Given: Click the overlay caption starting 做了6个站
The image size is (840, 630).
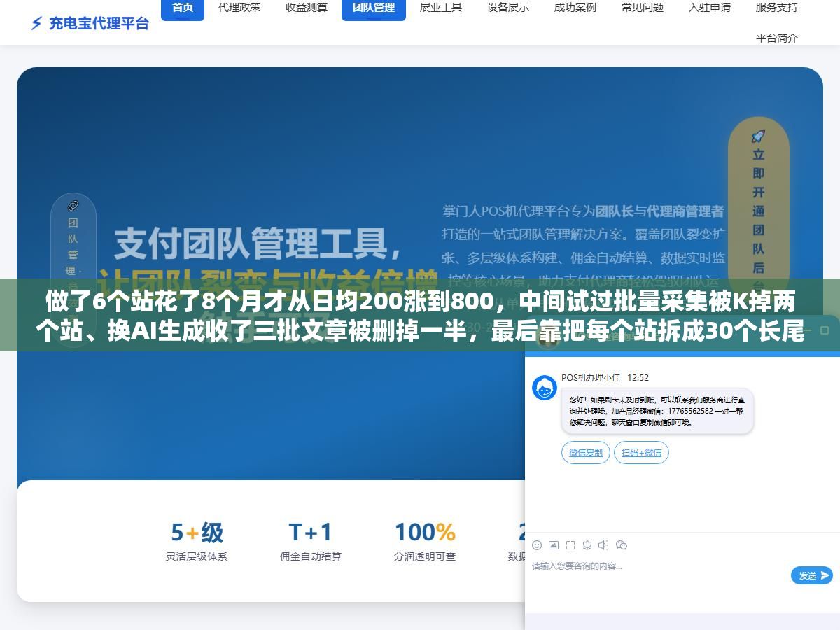Looking at the screenshot, I should click(x=420, y=316).
